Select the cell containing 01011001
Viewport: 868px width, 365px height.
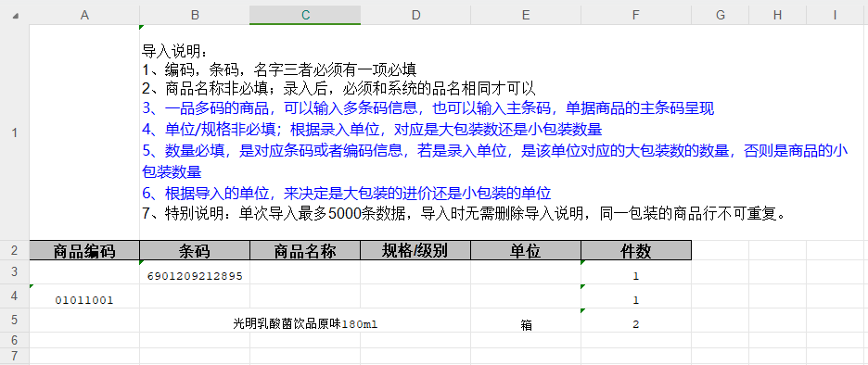pyautogui.click(x=84, y=296)
